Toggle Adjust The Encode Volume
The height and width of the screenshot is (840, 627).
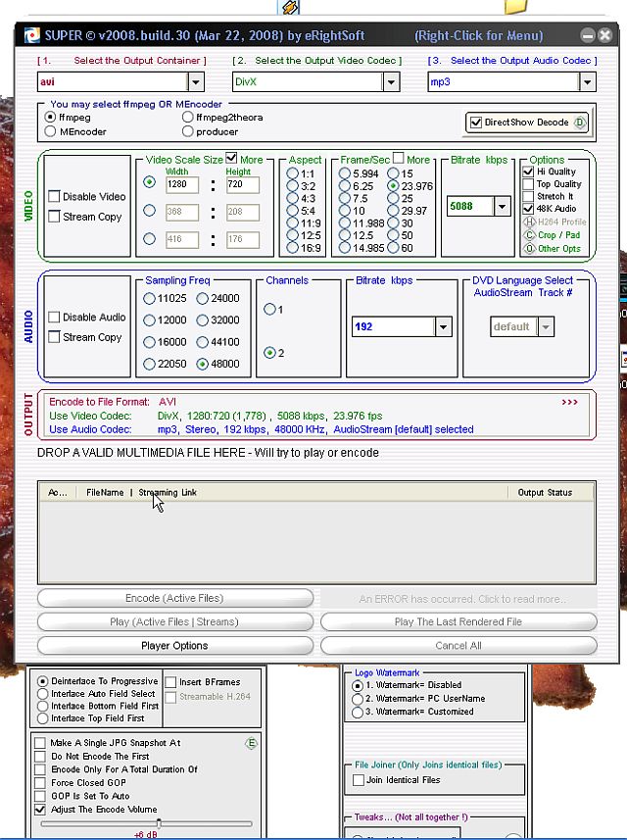pos(39,810)
